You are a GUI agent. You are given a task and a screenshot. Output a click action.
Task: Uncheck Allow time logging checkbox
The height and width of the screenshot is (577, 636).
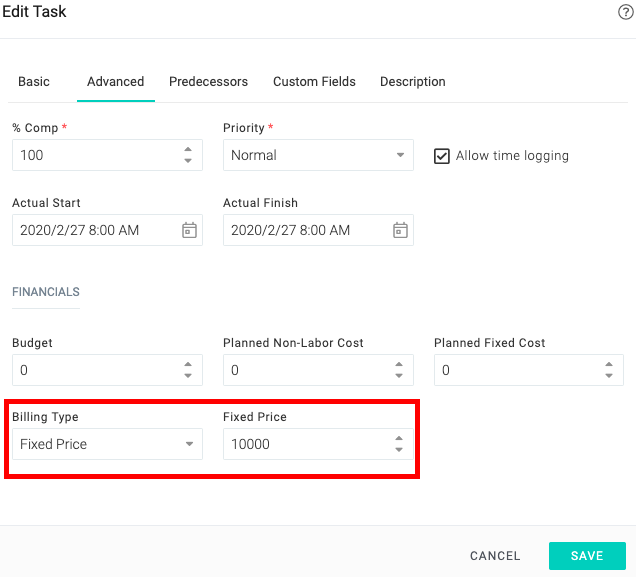[442, 156]
